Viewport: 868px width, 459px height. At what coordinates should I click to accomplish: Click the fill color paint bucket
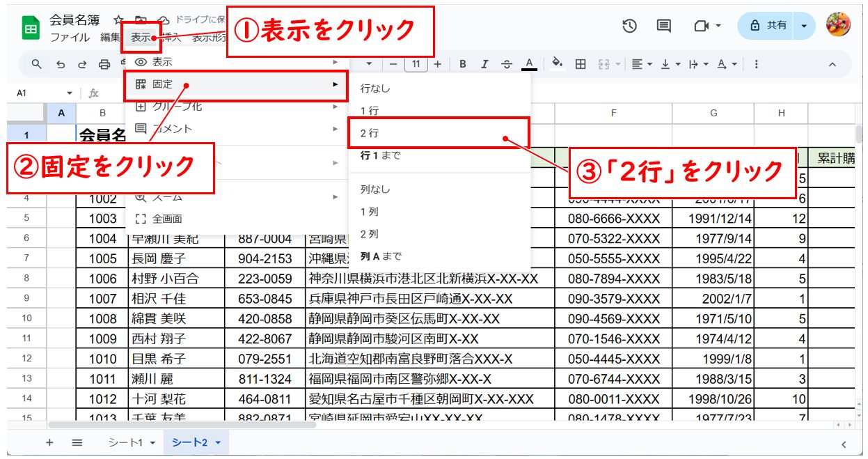(x=557, y=63)
